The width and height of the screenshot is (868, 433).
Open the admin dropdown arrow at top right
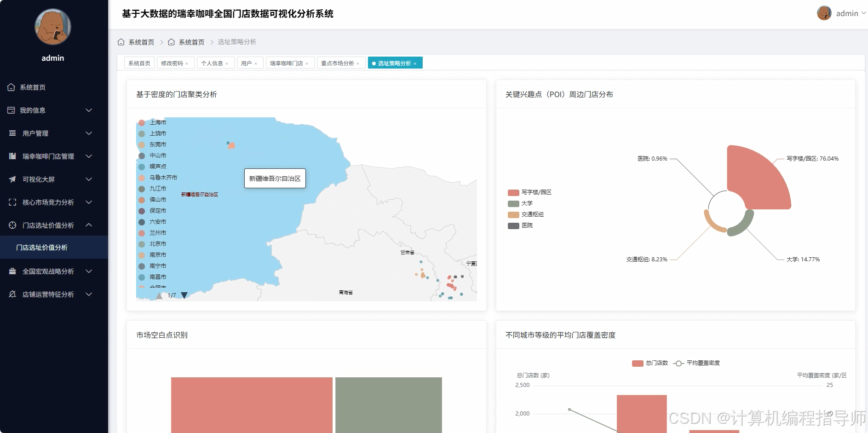[863, 13]
